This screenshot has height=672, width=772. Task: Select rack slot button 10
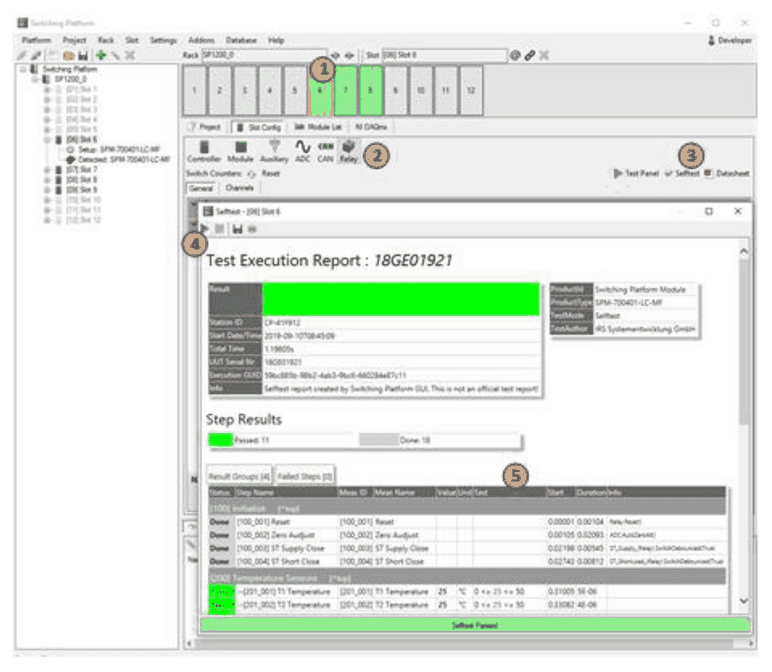(420, 91)
